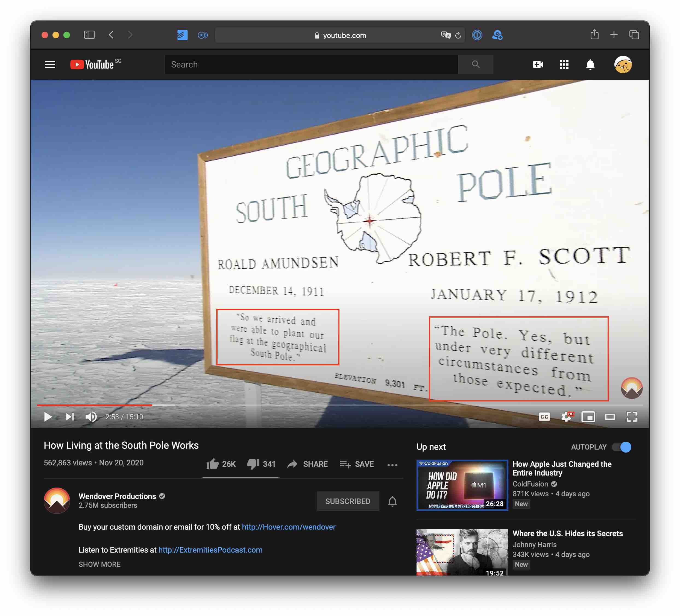This screenshot has width=680, height=616.
Task: Open the player settings gear
Action: (x=566, y=417)
